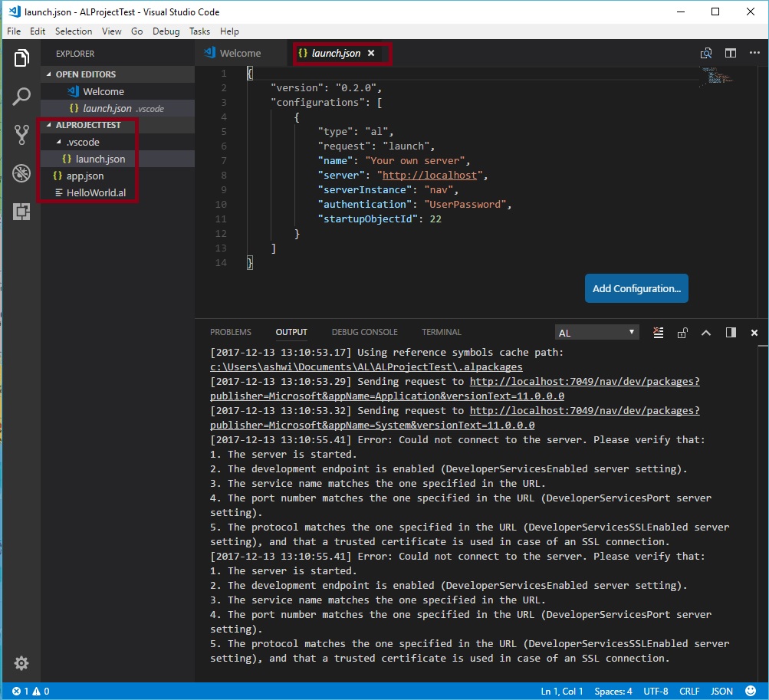769x700 pixels.
Task: Click the Add Configuration button
Action: (636, 288)
